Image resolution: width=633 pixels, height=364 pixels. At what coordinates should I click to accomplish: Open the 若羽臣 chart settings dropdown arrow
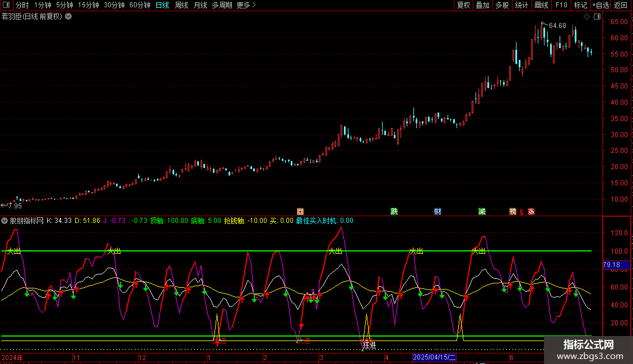[x=69, y=16]
